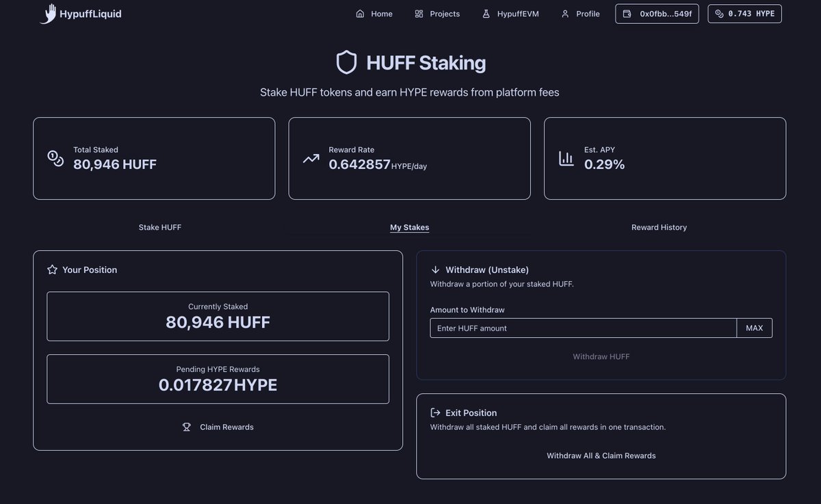The height and width of the screenshot is (504, 821).
Task: Click the coins icon on Total Staked card
Action: [55, 157]
